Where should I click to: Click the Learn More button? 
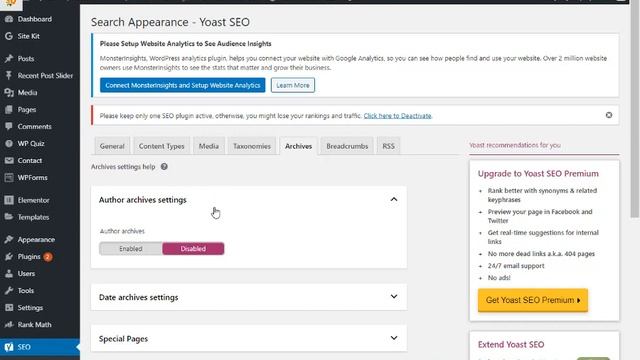[x=293, y=85]
